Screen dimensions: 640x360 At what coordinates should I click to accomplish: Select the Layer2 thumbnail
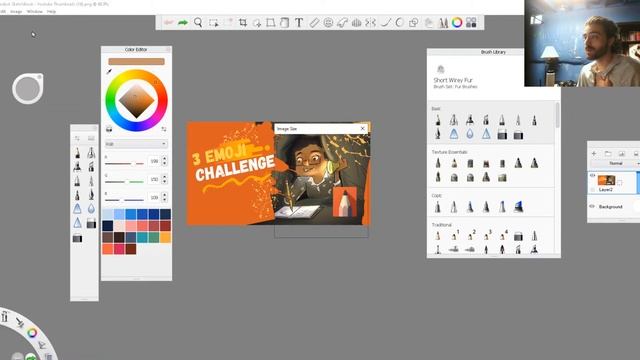[606, 180]
